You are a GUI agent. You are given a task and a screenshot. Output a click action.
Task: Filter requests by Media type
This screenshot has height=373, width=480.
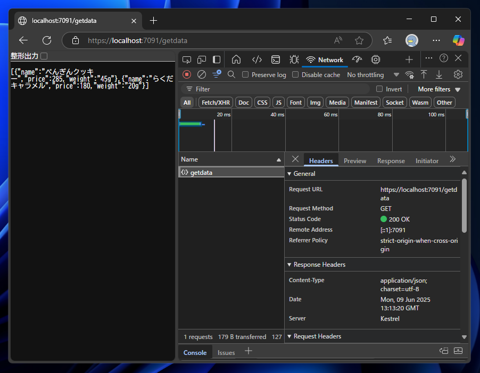pos(337,103)
